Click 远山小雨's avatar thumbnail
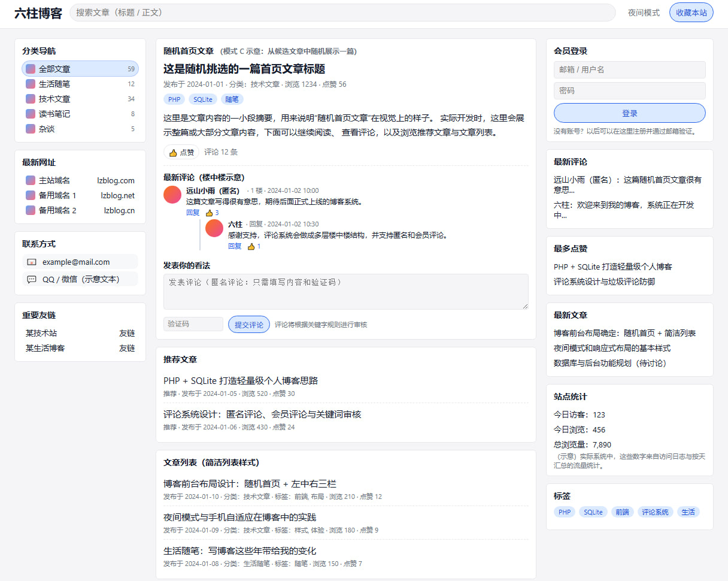 (x=172, y=194)
